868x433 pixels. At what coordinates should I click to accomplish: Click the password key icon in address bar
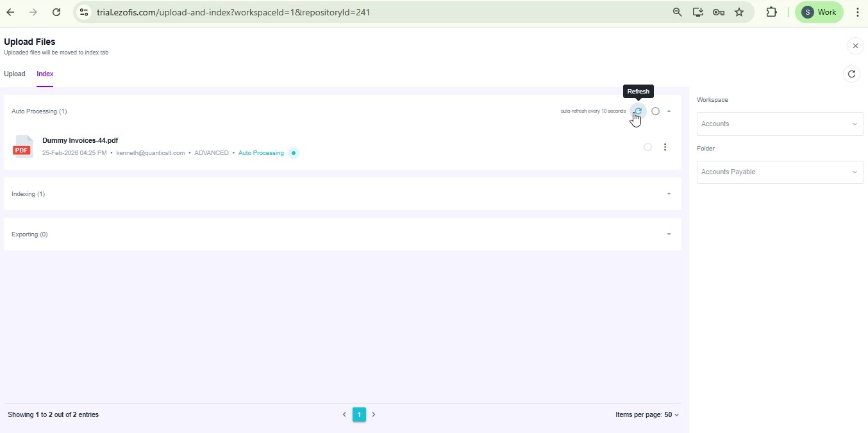point(719,12)
